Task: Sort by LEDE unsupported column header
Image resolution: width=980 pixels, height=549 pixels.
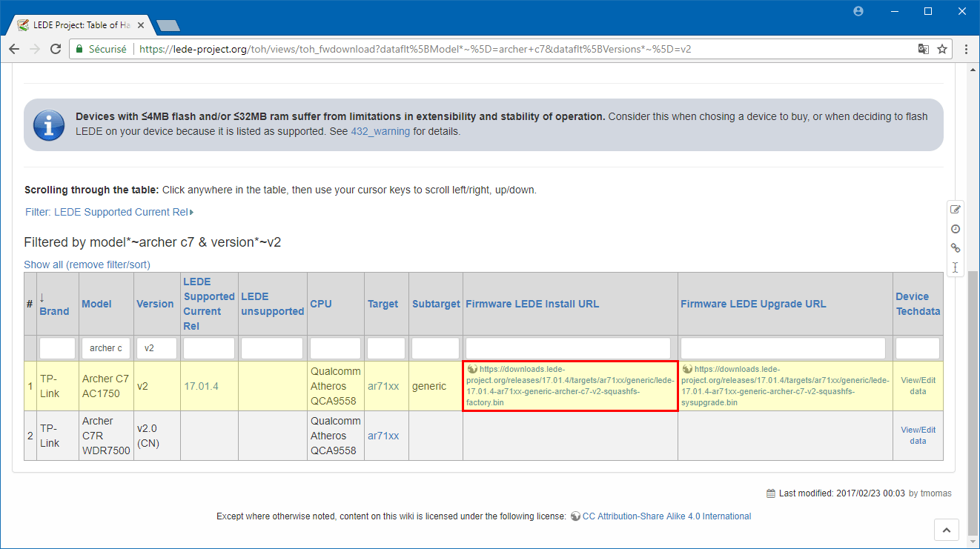Action: (x=272, y=304)
